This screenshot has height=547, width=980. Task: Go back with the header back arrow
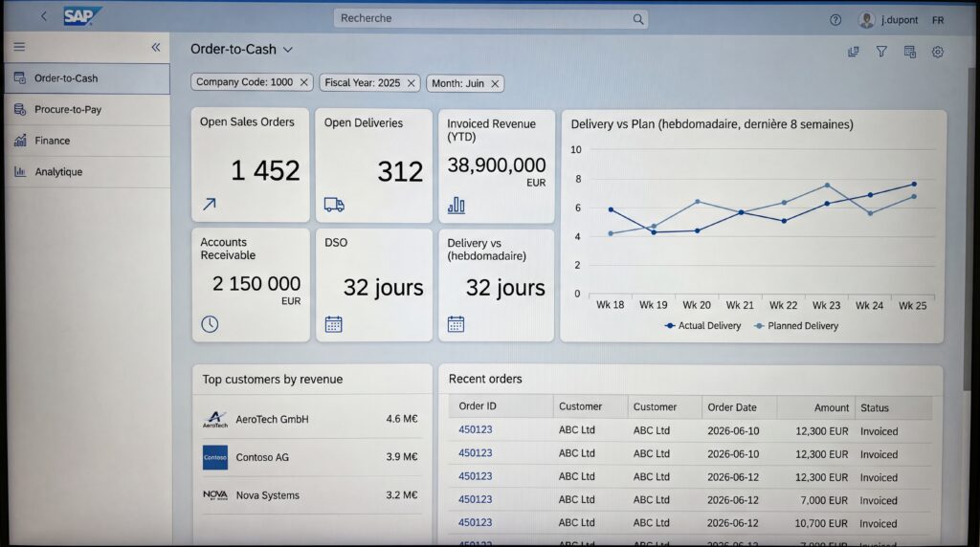[x=43, y=16]
